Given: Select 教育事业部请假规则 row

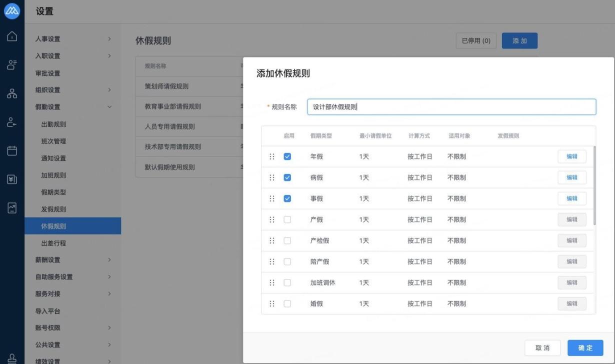Looking at the screenshot, I should point(189,106).
